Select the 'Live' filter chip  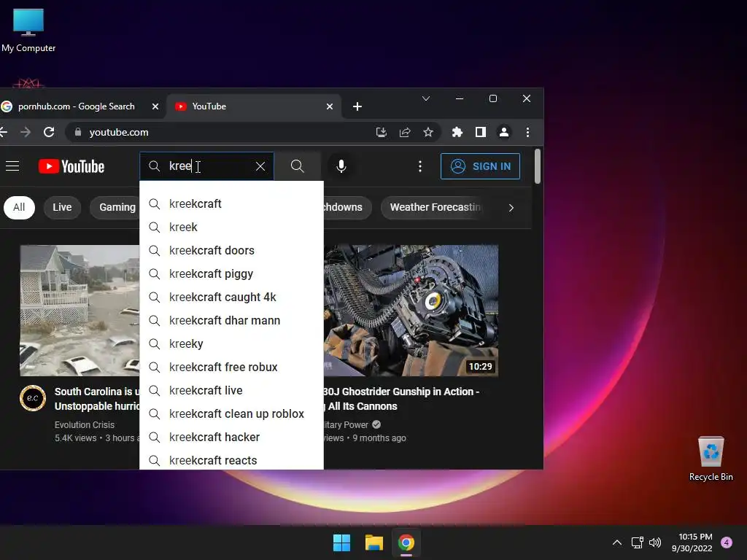coord(62,208)
